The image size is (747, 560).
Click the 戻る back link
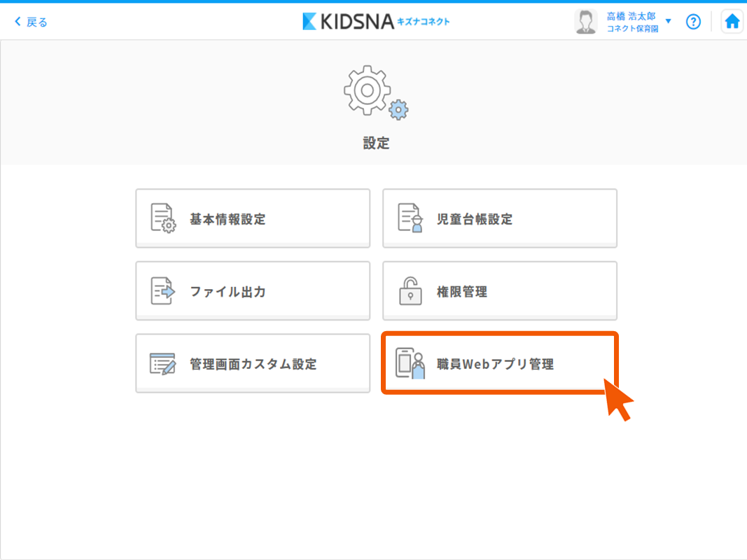[x=31, y=22]
